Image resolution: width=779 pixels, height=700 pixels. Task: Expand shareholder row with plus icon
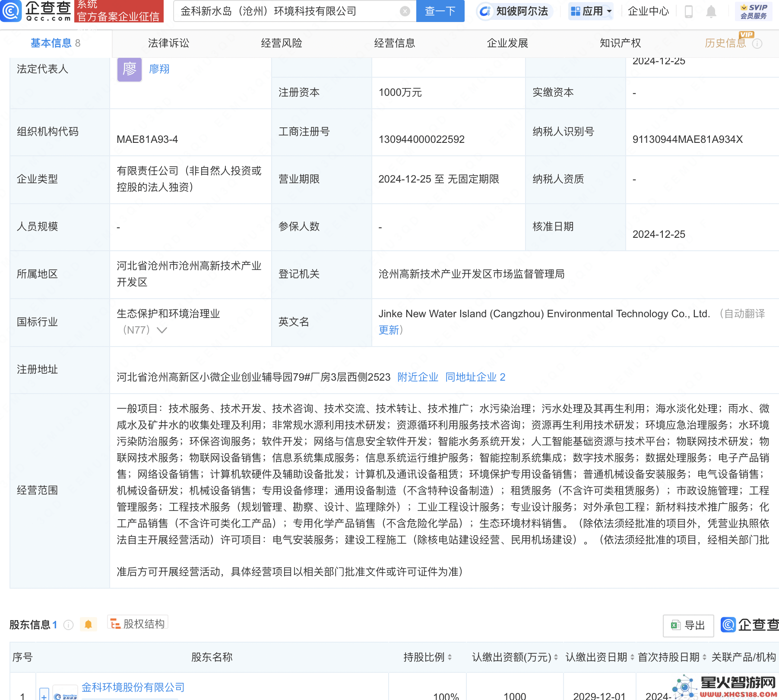pos(44,695)
